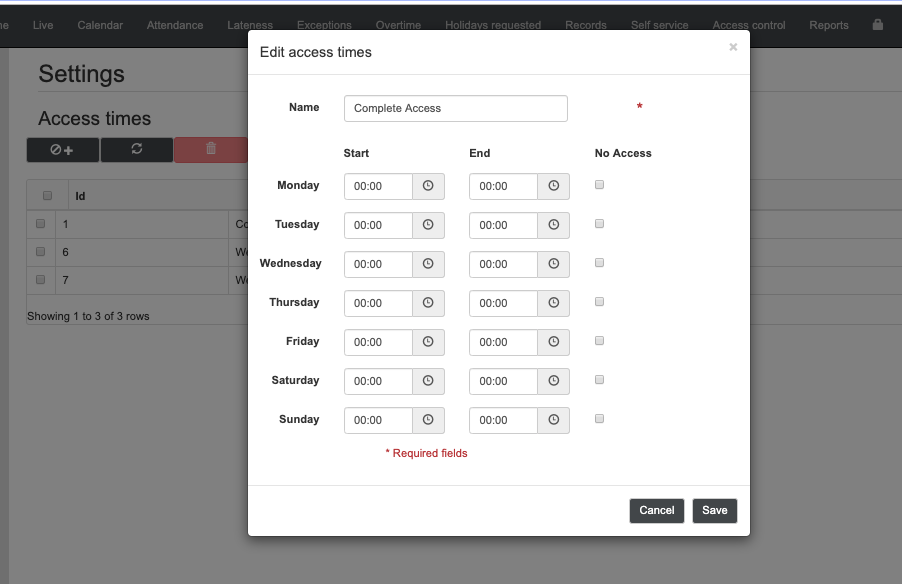Screen dimensions: 902x584
Task: Tick the No Access checkbox for Wednesday
Action: tap(600, 263)
